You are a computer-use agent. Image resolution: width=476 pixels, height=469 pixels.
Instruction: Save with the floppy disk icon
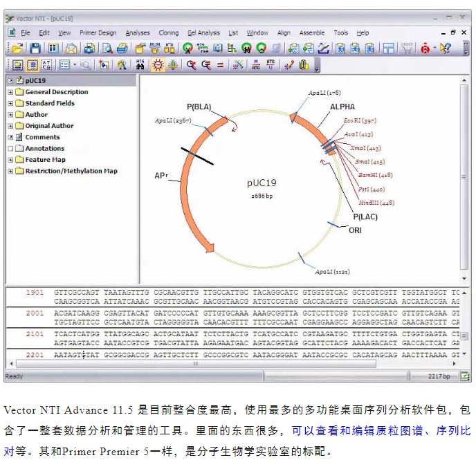point(35,48)
